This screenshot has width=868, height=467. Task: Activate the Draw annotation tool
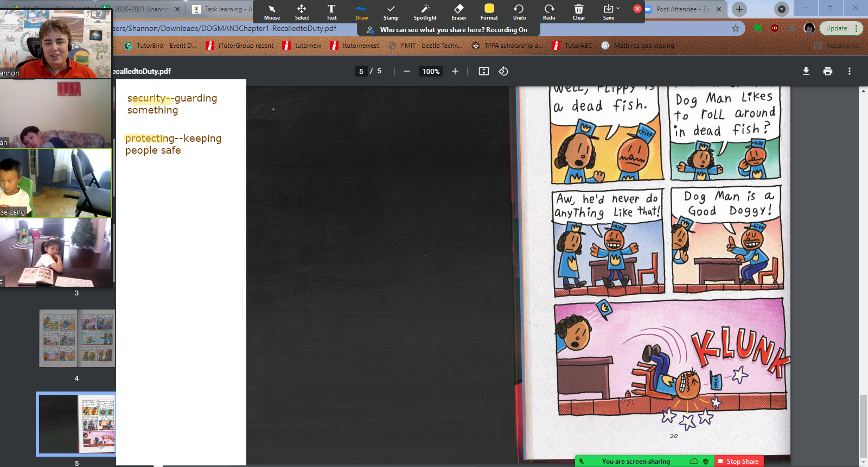pos(361,12)
